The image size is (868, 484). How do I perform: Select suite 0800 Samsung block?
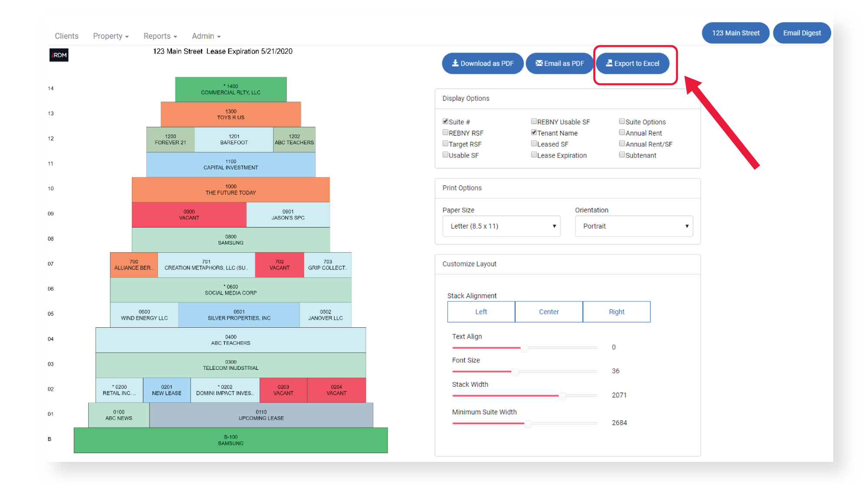(x=231, y=240)
